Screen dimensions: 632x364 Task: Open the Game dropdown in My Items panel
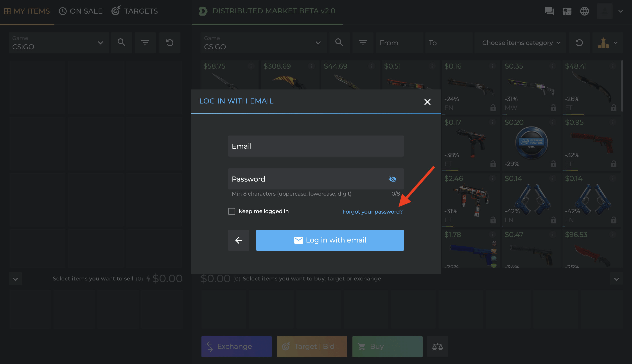click(x=59, y=43)
